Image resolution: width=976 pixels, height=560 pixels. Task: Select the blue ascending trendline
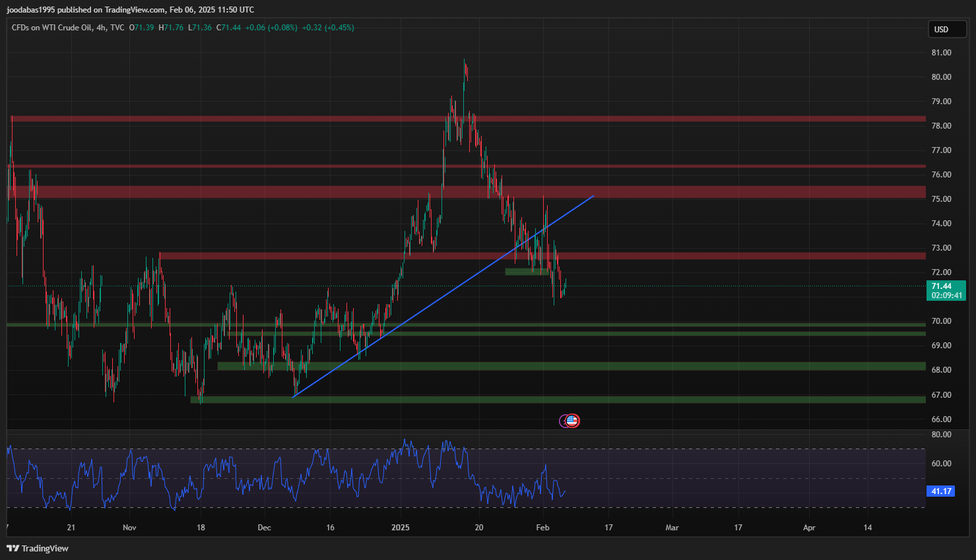(443, 296)
